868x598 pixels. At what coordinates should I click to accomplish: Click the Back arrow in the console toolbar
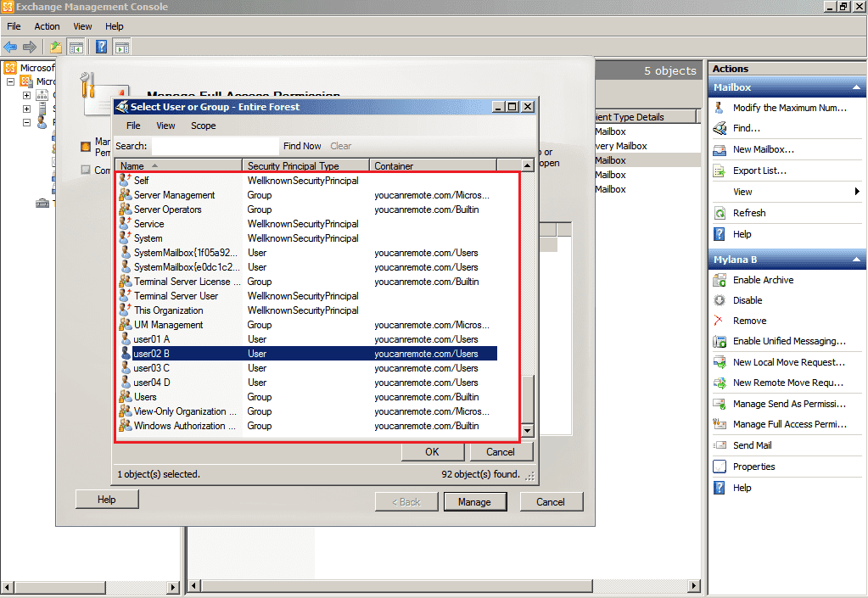(10, 48)
